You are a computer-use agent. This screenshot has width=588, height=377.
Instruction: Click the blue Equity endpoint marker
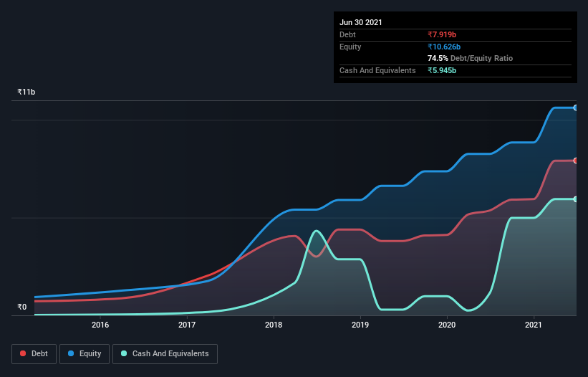click(x=575, y=108)
